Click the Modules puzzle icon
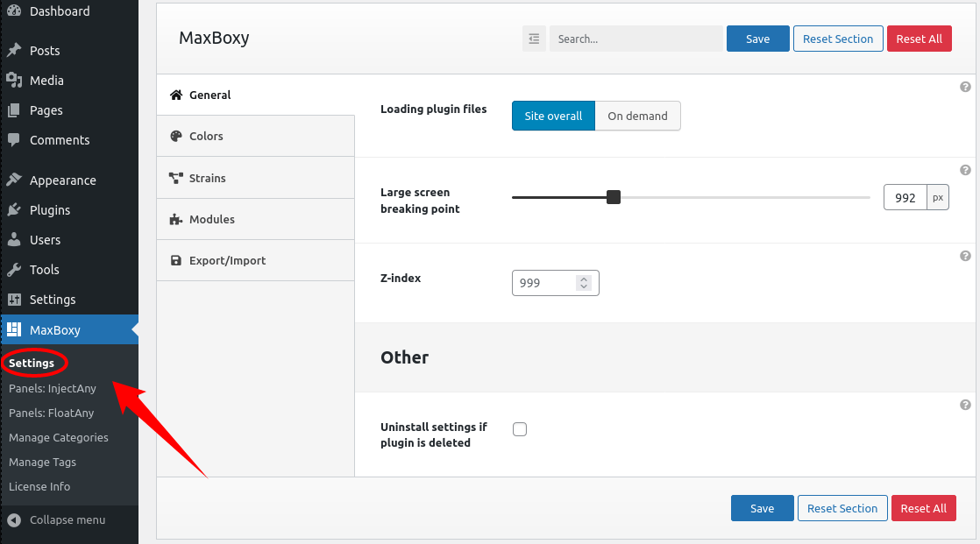Screen dimensions: 980x544 176,219
